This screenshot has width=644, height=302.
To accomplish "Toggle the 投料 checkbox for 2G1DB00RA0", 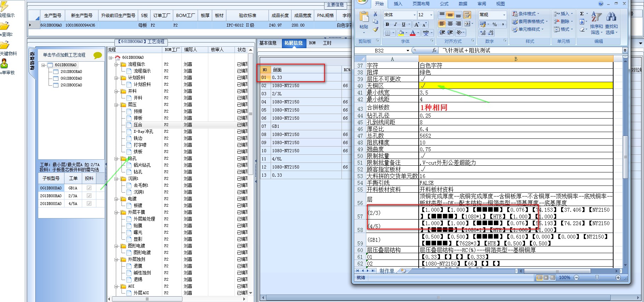I will [89, 196].
